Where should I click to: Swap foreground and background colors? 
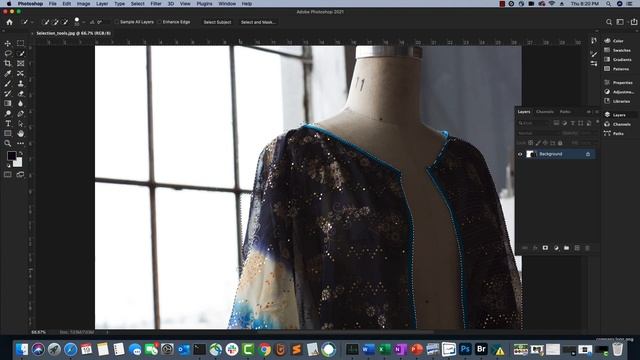click(20, 153)
